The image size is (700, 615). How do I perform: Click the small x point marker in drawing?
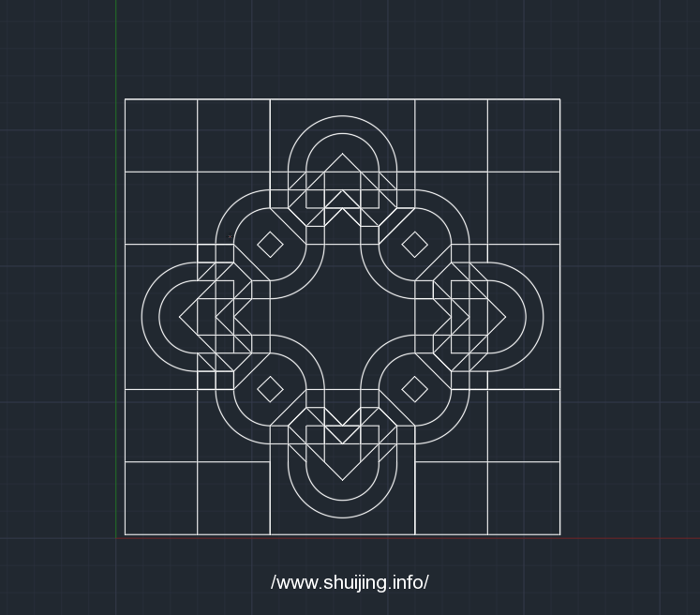[x=231, y=236]
